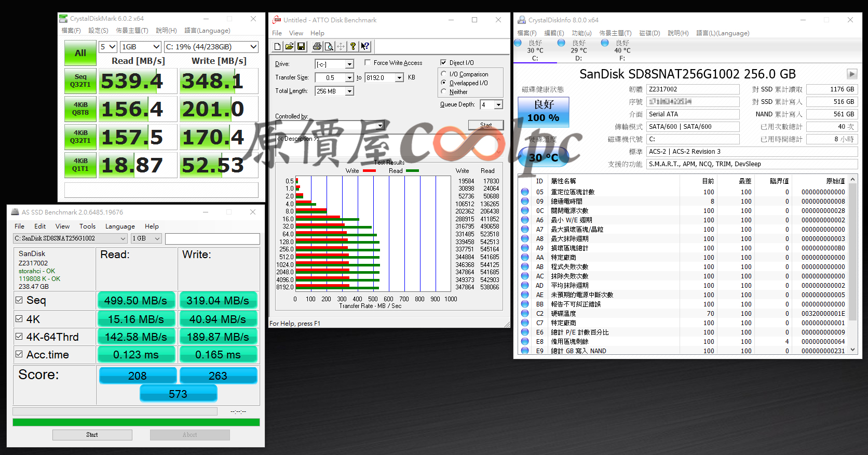Click Print Preview icon in ATTO toolbar
This screenshot has height=455, width=868.
(x=329, y=47)
